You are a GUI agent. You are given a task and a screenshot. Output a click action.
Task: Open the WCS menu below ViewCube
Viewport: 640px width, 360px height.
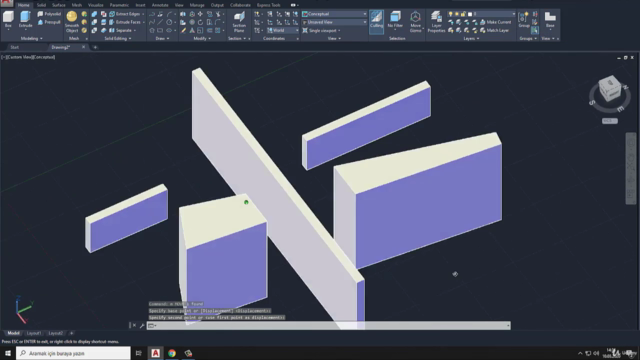[x=610, y=121]
